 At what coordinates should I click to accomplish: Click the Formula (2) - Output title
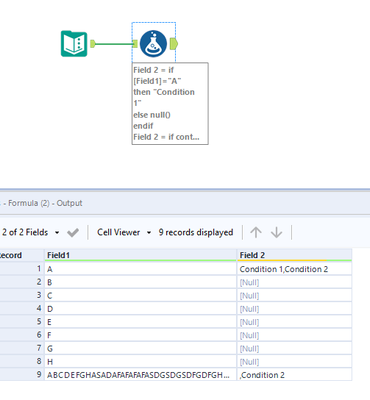pos(45,203)
